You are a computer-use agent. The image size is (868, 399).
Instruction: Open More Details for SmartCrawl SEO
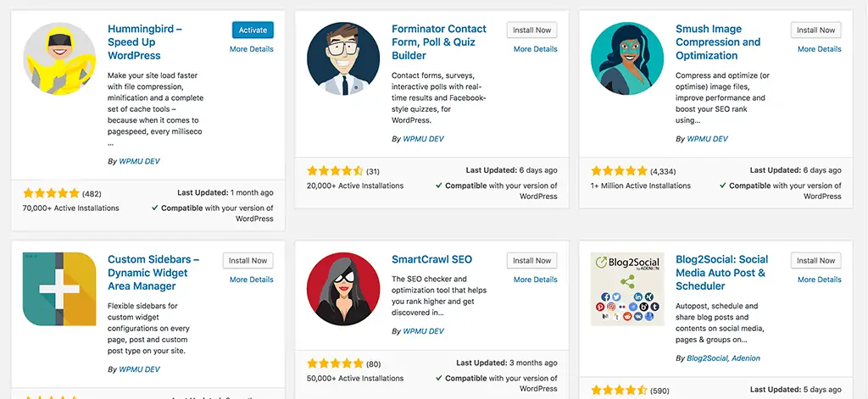[x=535, y=280]
